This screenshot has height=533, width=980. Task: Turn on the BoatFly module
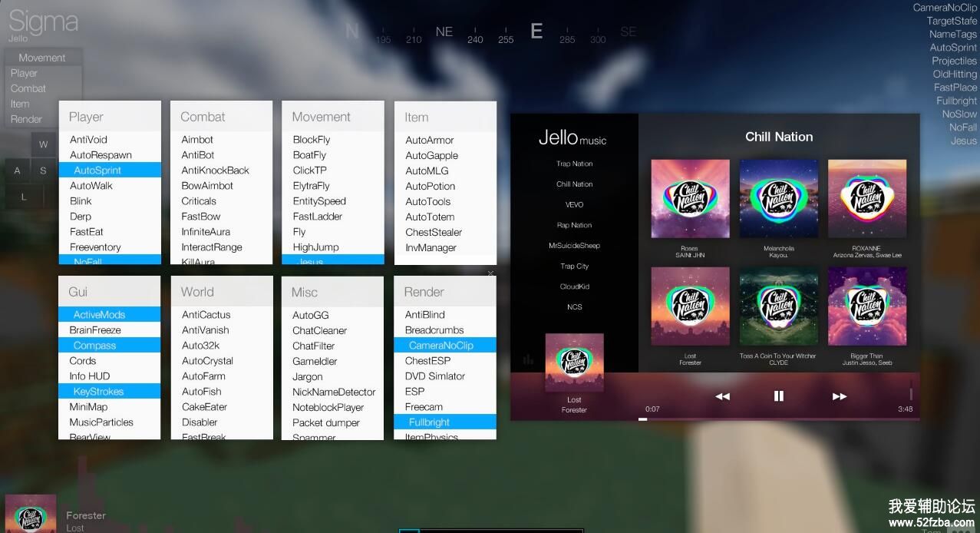point(333,155)
